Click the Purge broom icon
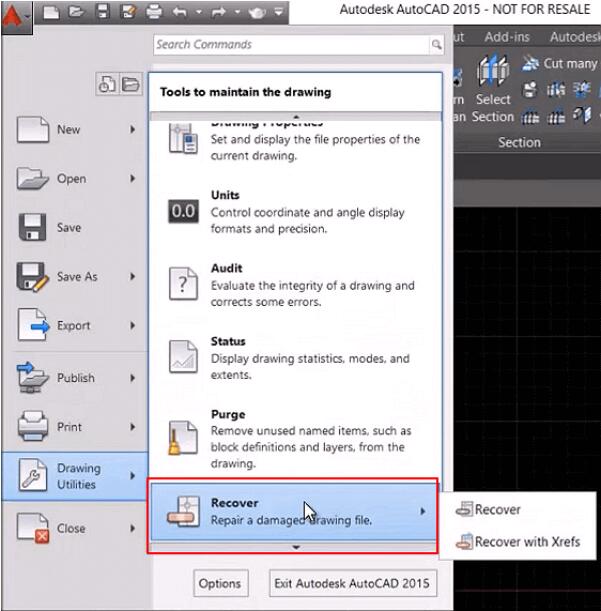This screenshot has width=601, height=611. 182,438
